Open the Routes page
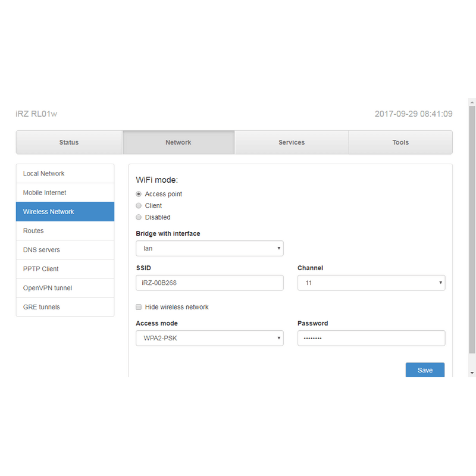476x476 pixels. [65, 231]
